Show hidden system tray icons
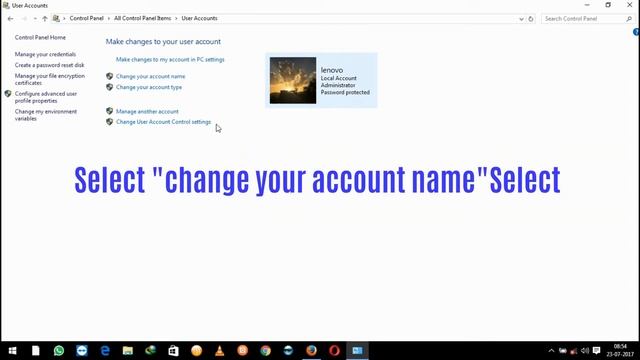 pos(551,351)
